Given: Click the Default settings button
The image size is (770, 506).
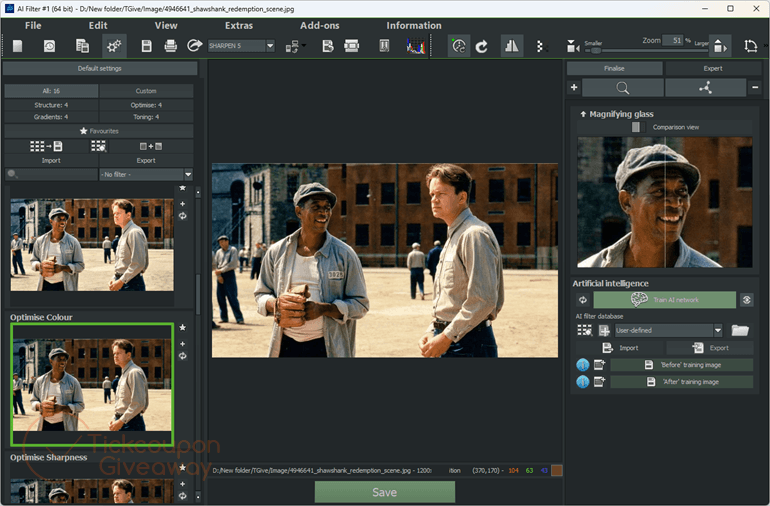Looking at the screenshot, I should click(100, 68).
